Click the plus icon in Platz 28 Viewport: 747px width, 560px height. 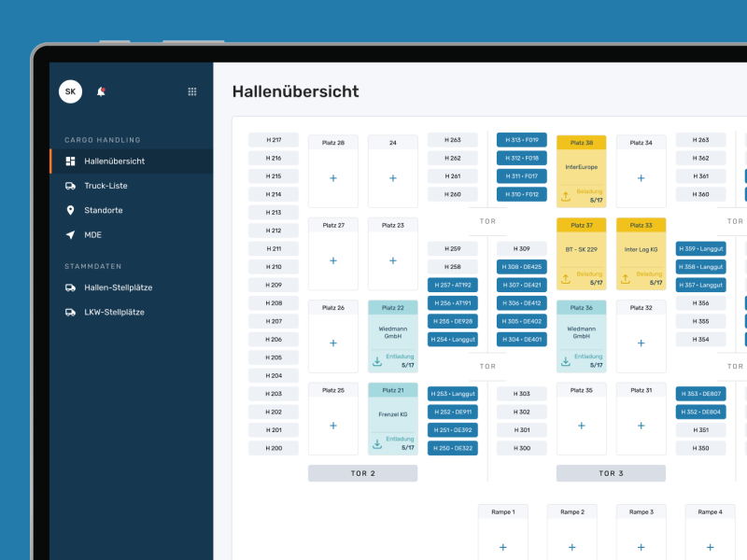[x=333, y=178]
